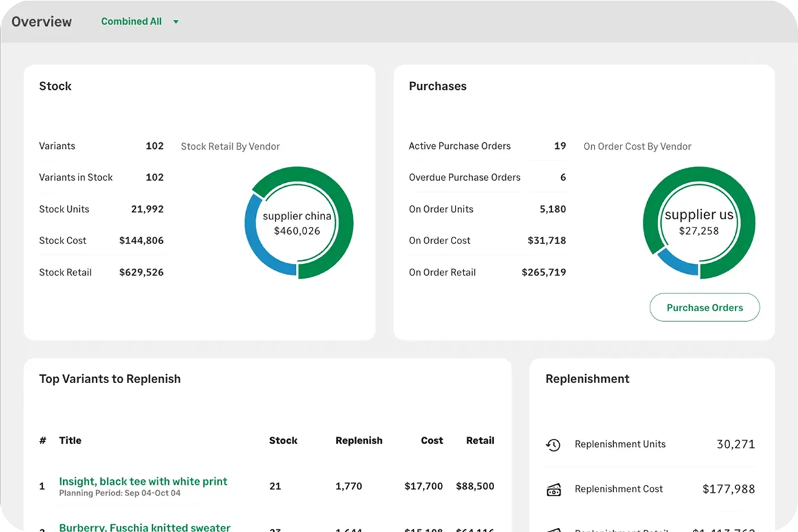Click the Replenishment Units history clock icon
Image resolution: width=798 pixels, height=532 pixels.
tap(553, 445)
